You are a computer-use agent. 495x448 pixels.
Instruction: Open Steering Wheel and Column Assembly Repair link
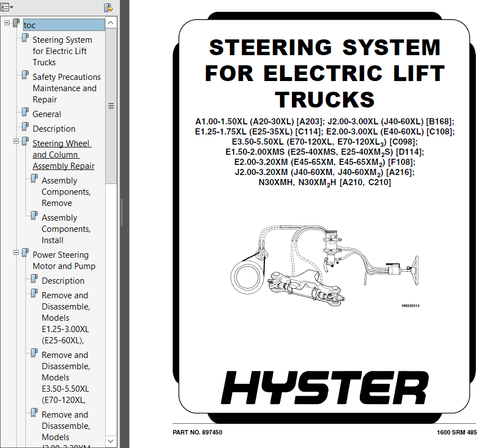[64, 155]
